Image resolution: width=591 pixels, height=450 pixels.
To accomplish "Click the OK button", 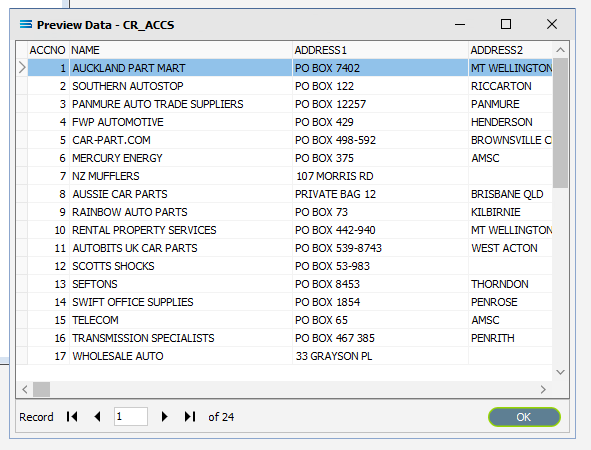I will click(524, 417).
